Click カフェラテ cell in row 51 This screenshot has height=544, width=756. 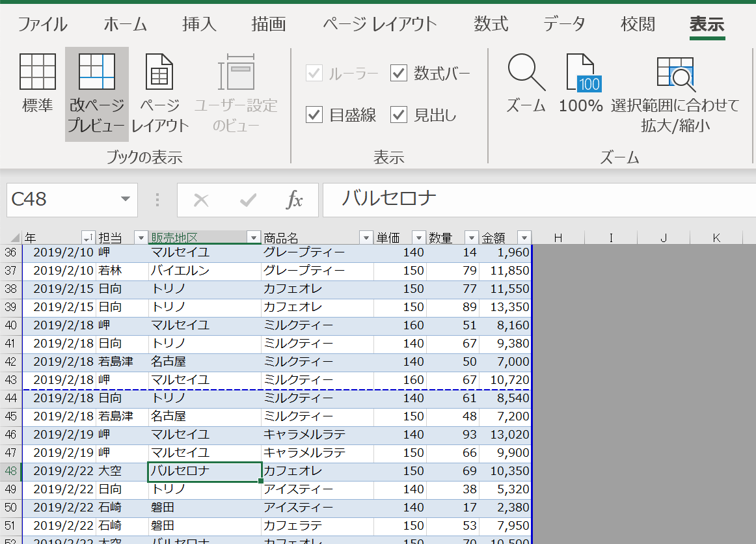coord(317,526)
